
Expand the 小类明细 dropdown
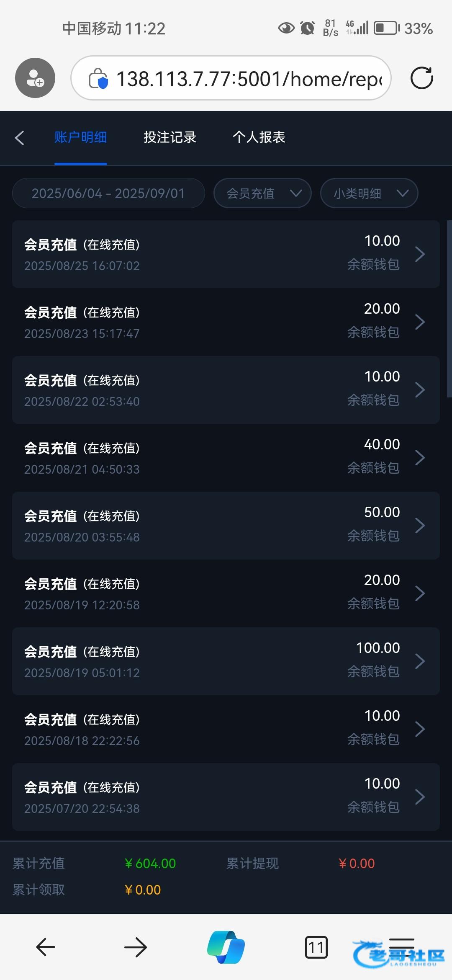(369, 193)
